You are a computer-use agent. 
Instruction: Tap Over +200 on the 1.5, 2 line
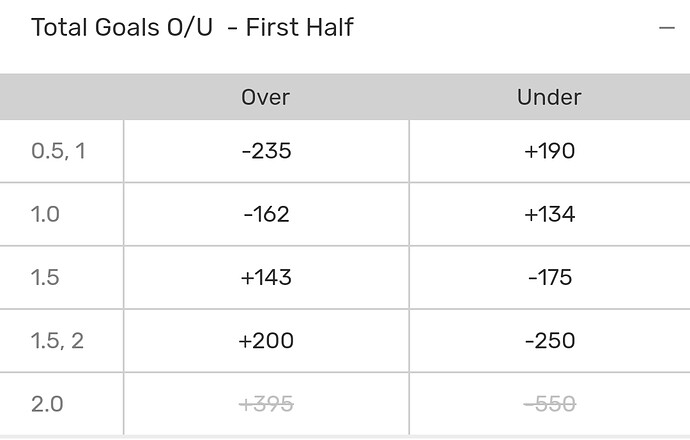[x=266, y=340]
